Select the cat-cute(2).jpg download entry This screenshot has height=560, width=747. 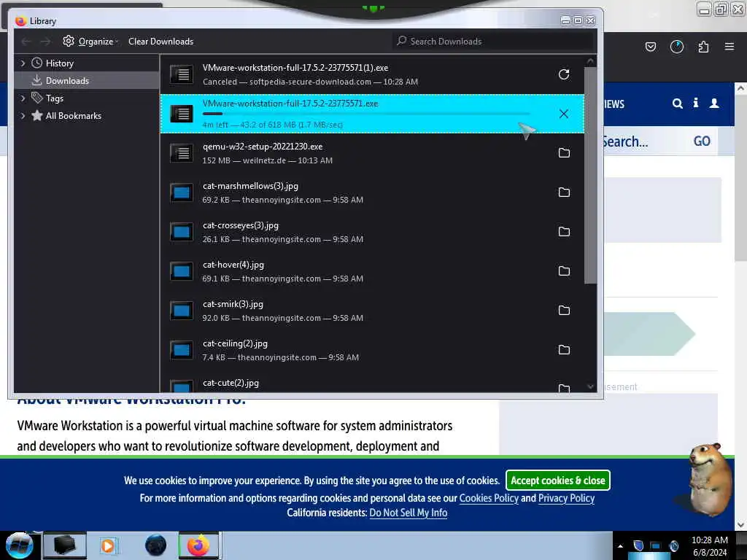[371, 385]
